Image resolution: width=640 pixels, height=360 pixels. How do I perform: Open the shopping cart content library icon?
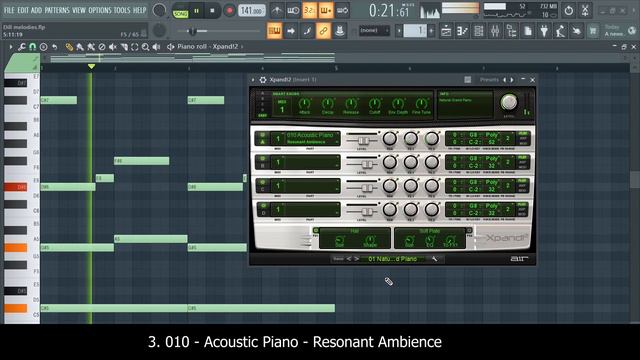pyautogui.click(x=593, y=31)
